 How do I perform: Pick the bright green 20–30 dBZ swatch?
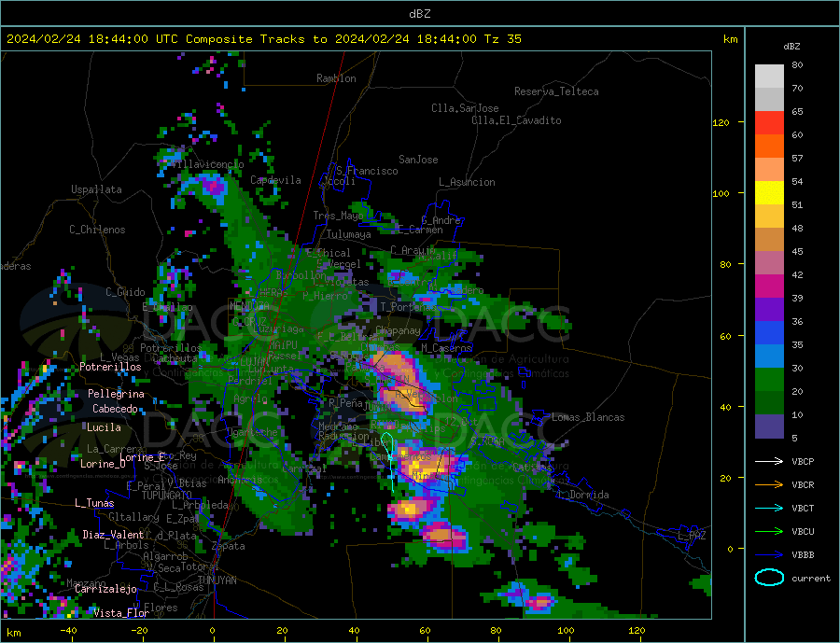click(769, 380)
